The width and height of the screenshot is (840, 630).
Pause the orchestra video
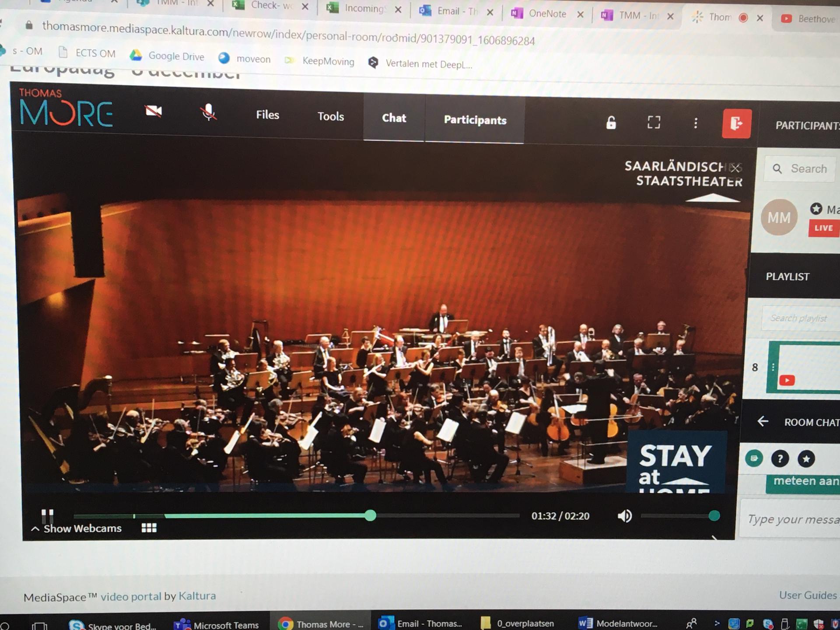point(47,514)
